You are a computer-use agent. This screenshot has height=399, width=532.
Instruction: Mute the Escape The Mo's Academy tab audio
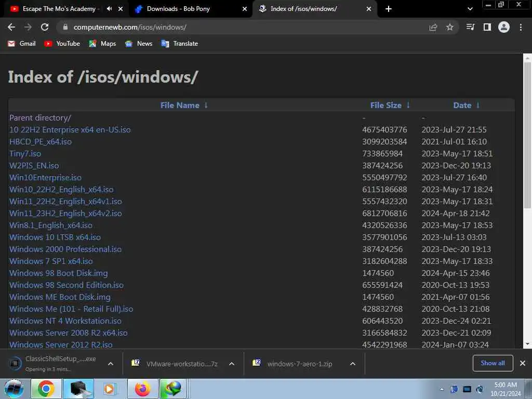coord(109,9)
